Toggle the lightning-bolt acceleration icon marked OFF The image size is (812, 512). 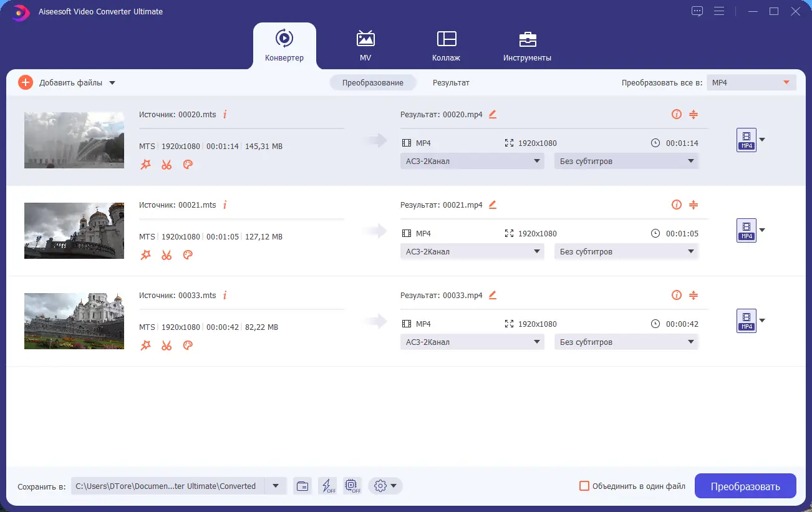(x=327, y=486)
